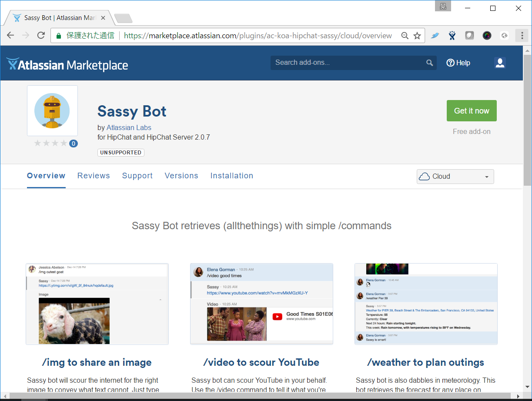
Task: Click the green Get it now button
Action: (472, 111)
